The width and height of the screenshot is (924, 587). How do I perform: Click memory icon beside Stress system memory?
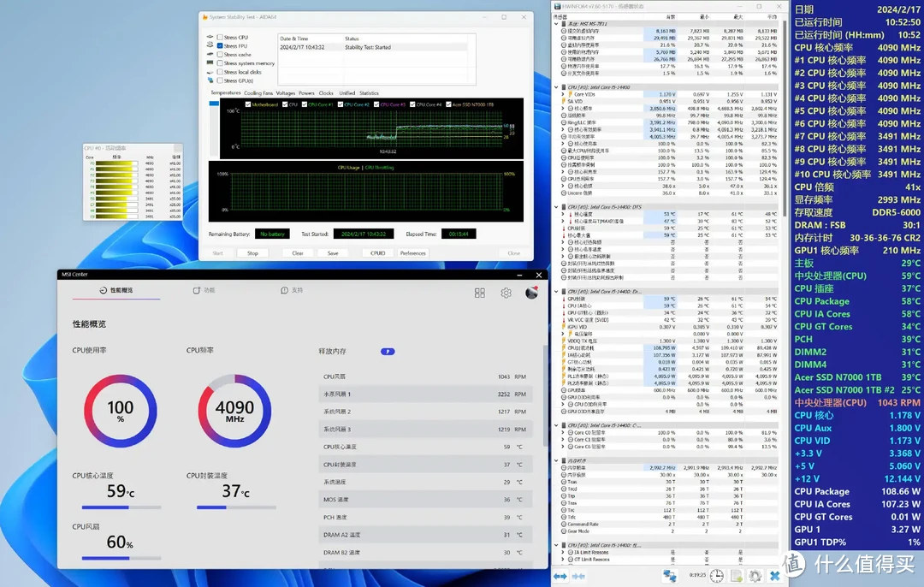(x=210, y=63)
